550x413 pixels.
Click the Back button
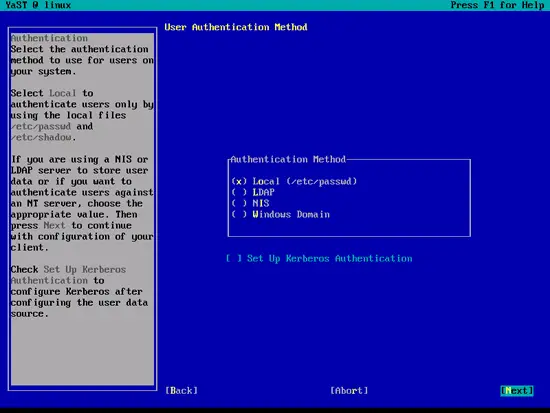(181, 391)
